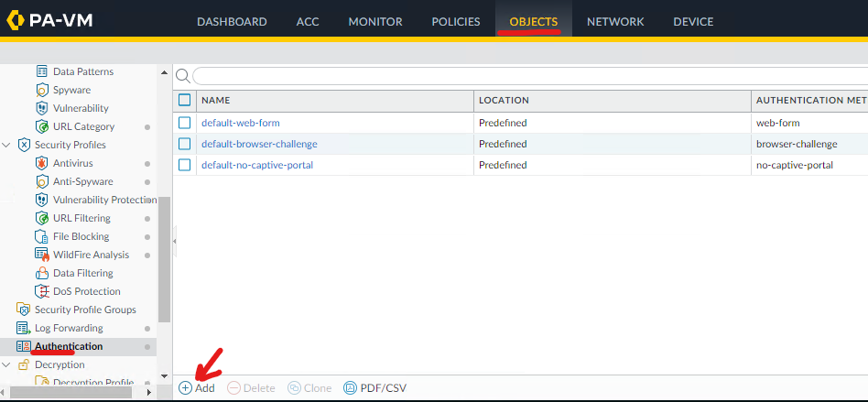Screen dimensions: 868x402
Task: Open File Blocking via its icon
Action: [x=41, y=236]
